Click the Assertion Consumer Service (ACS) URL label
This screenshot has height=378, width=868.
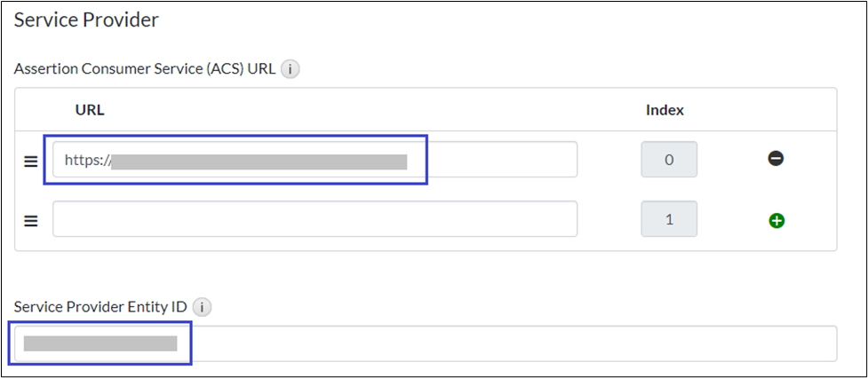(x=145, y=69)
